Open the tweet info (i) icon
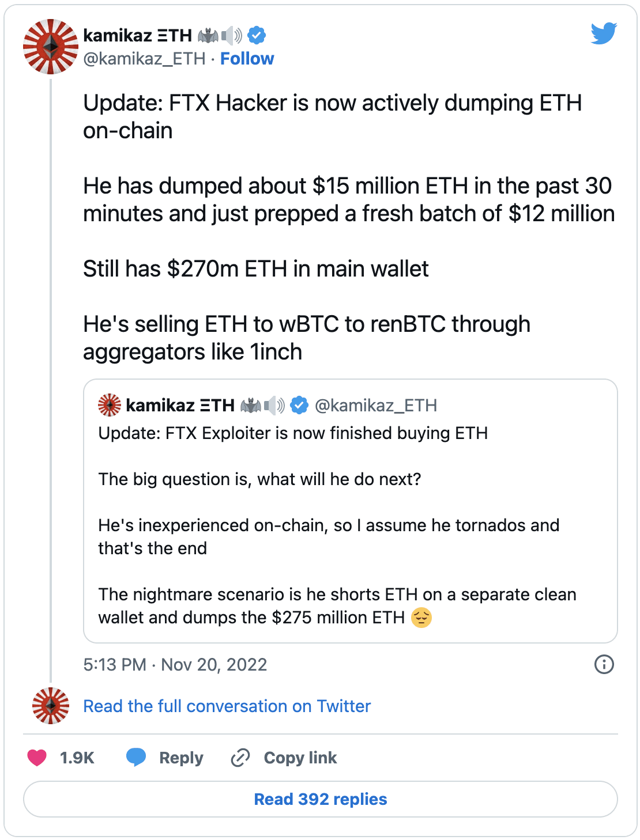Image resolution: width=640 pixels, height=840 pixels. [x=603, y=665]
